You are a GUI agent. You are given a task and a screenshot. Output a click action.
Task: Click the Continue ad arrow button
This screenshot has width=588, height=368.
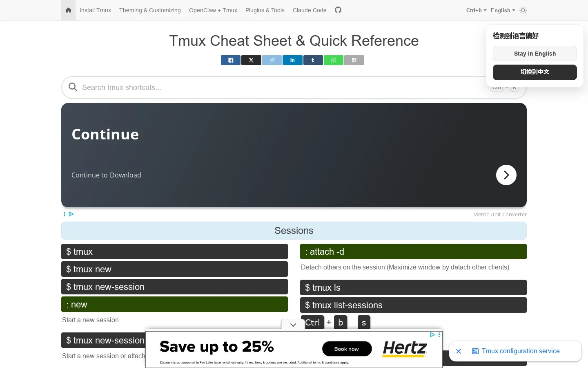pyautogui.click(x=506, y=175)
